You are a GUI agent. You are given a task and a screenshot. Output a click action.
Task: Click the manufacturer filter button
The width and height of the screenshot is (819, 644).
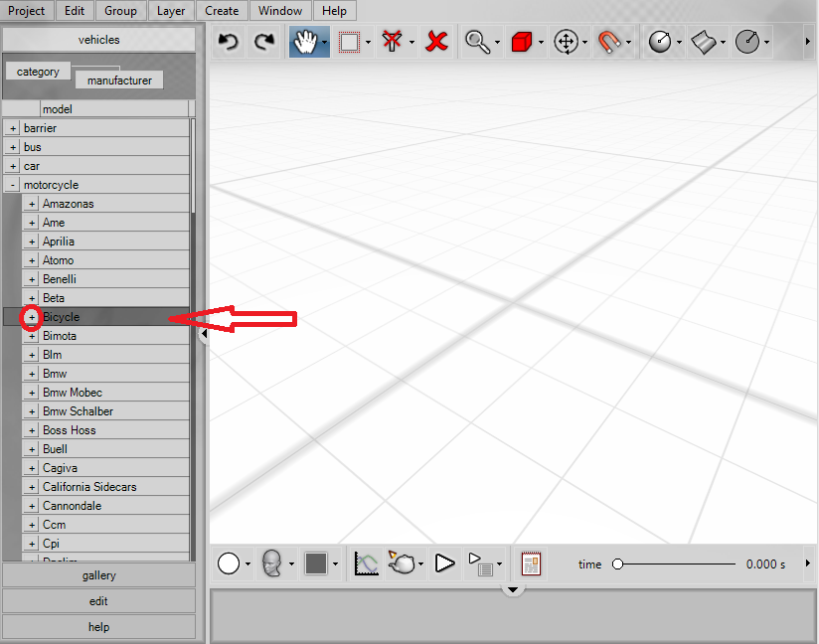pos(119,80)
